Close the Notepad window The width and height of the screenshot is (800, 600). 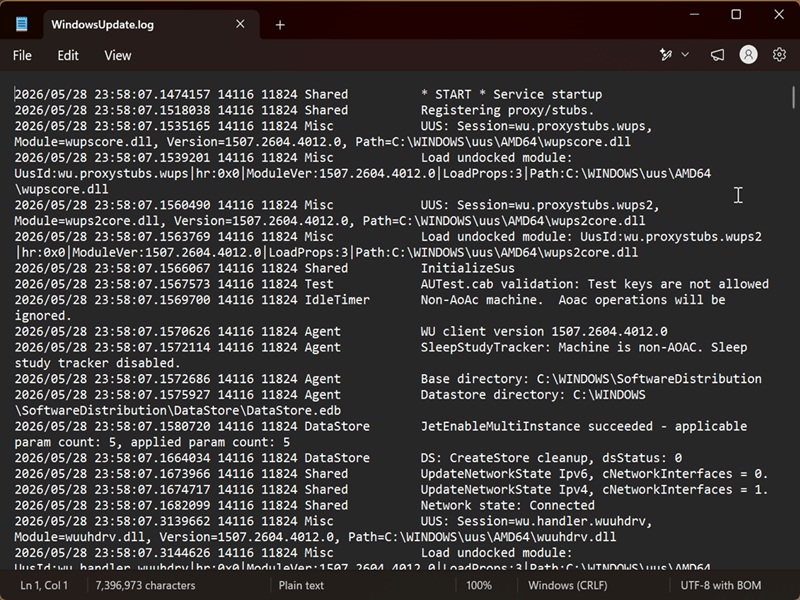[779, 14]
